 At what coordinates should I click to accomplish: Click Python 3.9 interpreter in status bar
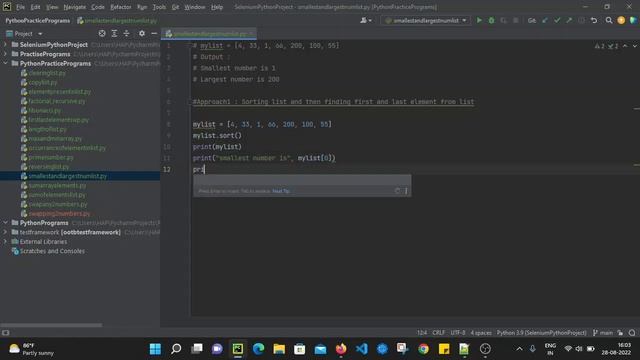[541, 333]
